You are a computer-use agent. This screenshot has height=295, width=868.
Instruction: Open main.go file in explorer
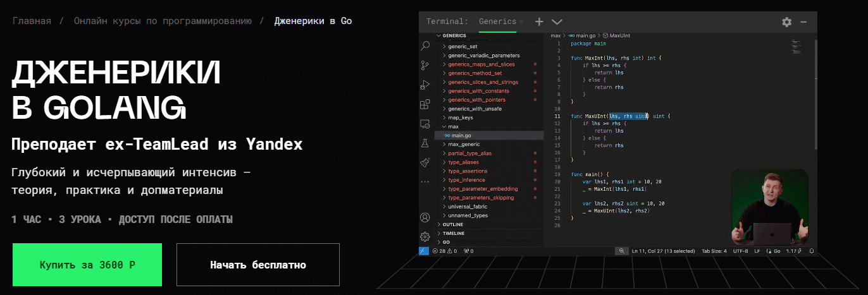click(x=461, y=135)
